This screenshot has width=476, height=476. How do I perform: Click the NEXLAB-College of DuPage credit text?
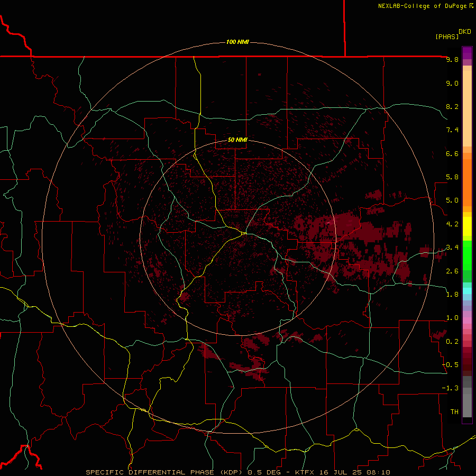(x=423, y=6)
